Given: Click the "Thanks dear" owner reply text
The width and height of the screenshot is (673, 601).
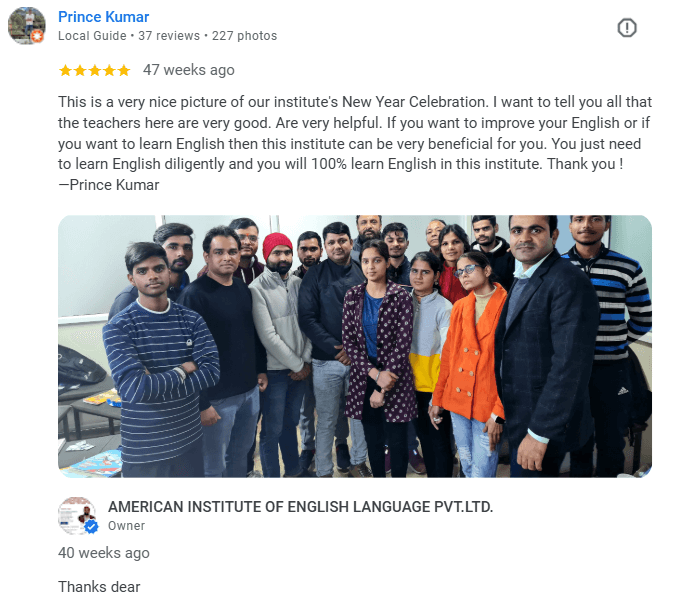Looking at the screenshot, I should click(x=99, y=587).
